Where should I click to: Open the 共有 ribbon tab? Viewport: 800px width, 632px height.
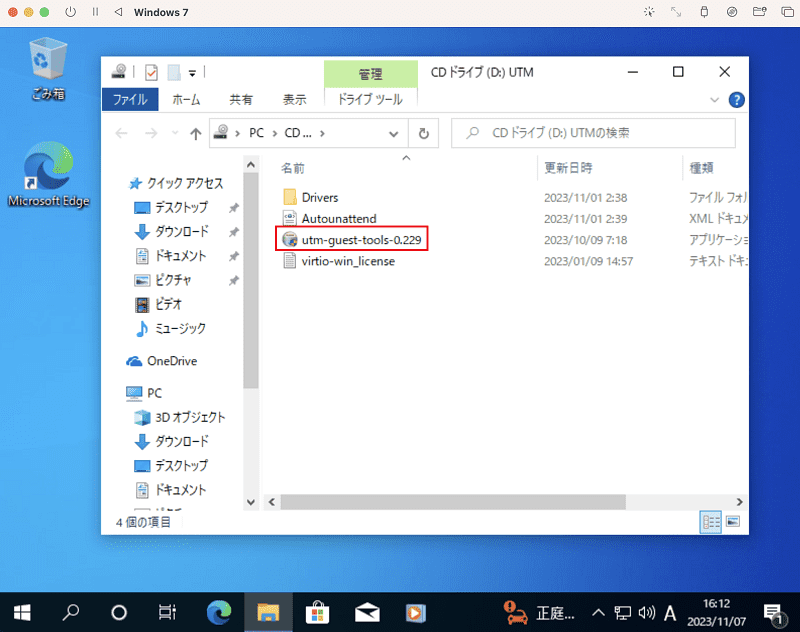241,99
